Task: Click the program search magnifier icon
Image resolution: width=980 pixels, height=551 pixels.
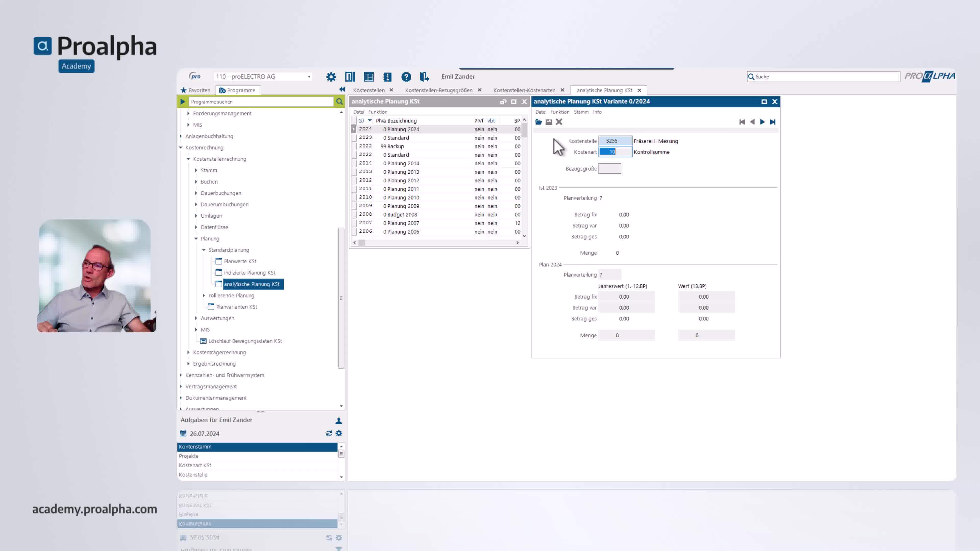Action: (339, 102)
